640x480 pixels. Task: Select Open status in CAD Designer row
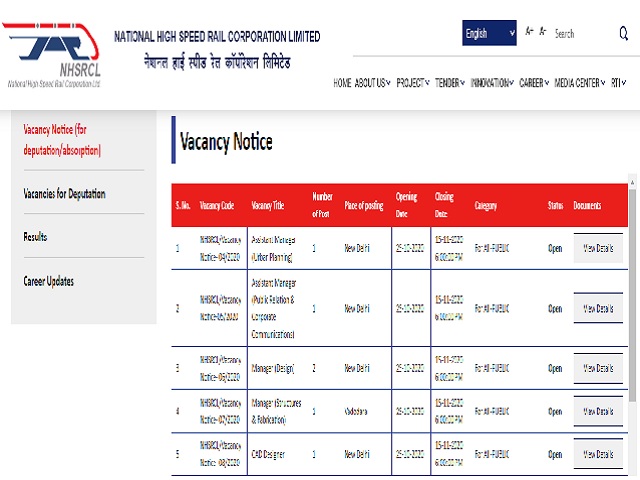pyautogui.click(x=555, y=454)
